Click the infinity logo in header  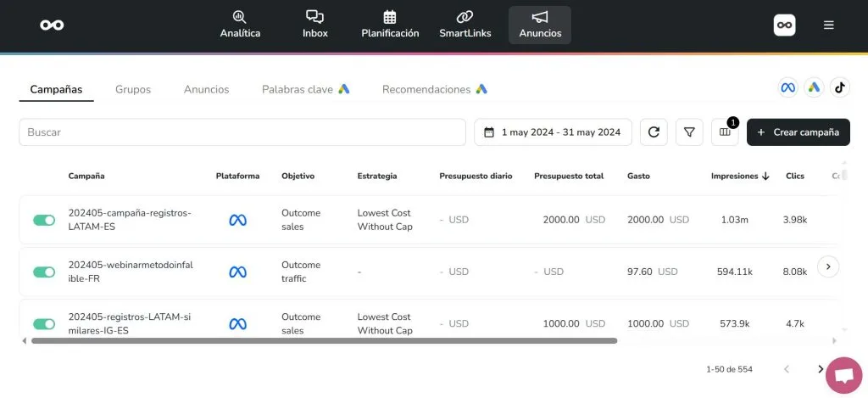[x=52, y=25]
